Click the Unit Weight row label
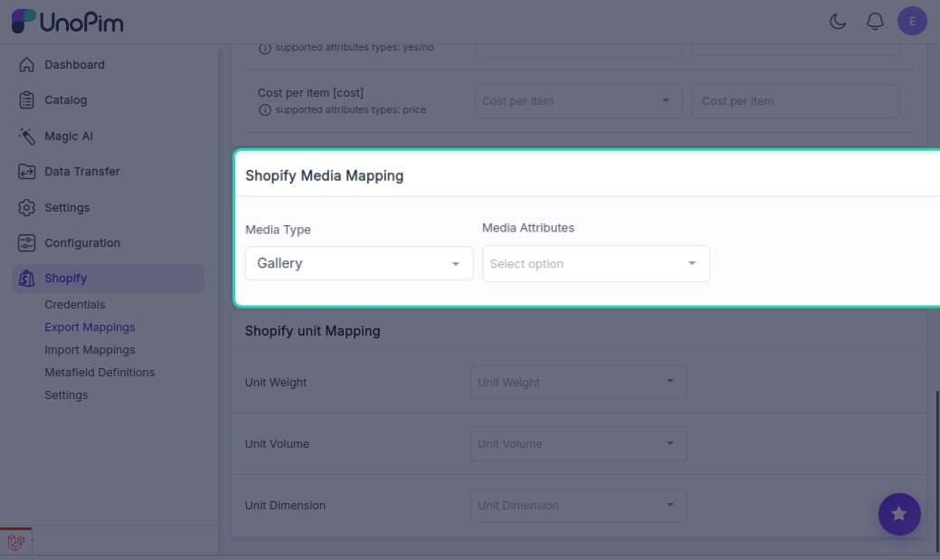The height and width of the screenshot is (560, 940). pos(276,383)
